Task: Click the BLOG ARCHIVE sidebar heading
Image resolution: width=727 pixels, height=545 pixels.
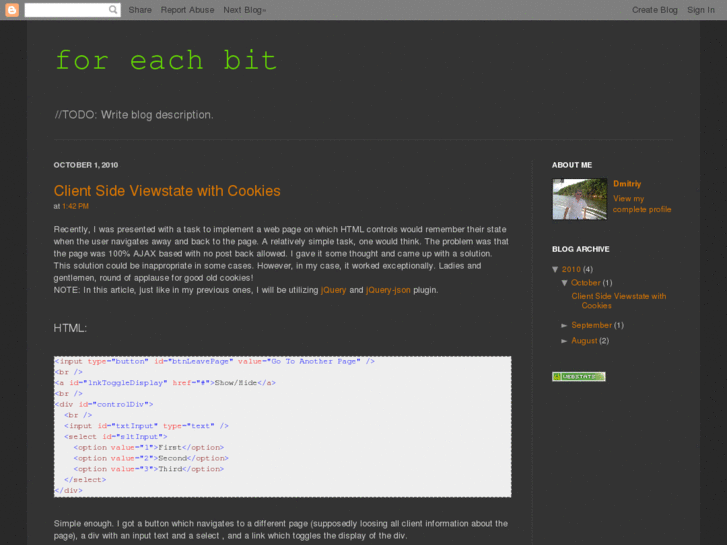Action: click(580, 249)
